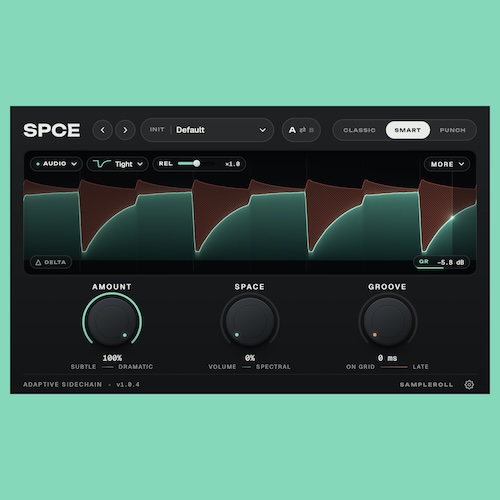Go to the previous preset arrow

click(103, 130)
